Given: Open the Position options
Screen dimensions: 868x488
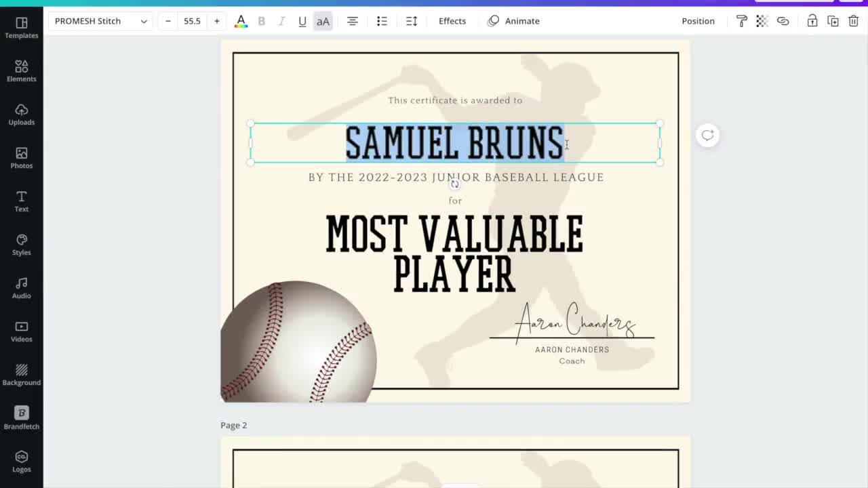Looking at the screenshot, I should pos(698,21).
